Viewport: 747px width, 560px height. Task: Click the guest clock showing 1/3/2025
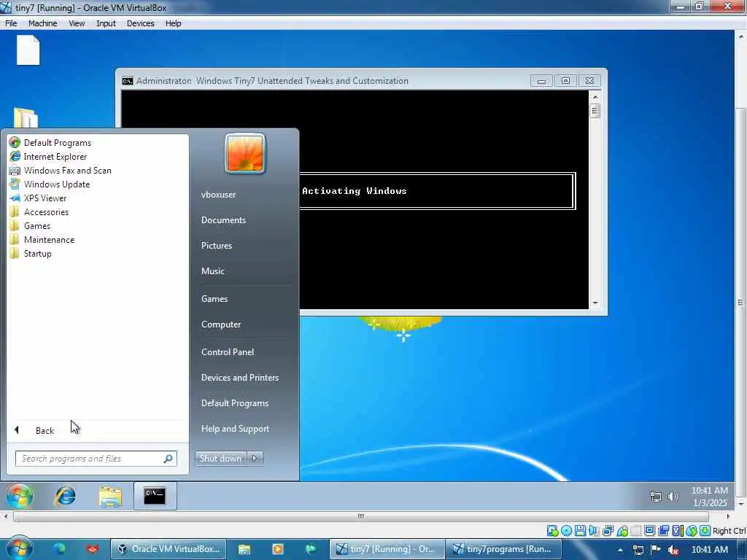[709, 496]
